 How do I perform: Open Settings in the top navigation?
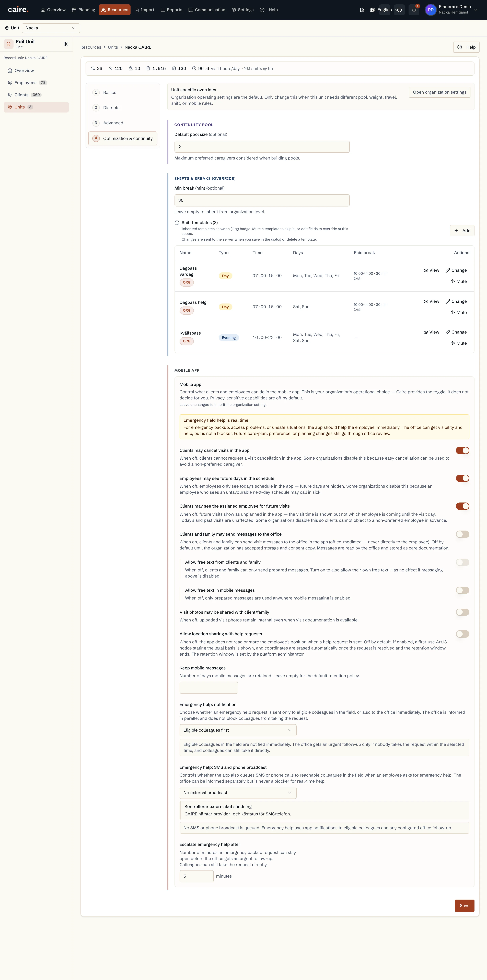coord(242,10)
